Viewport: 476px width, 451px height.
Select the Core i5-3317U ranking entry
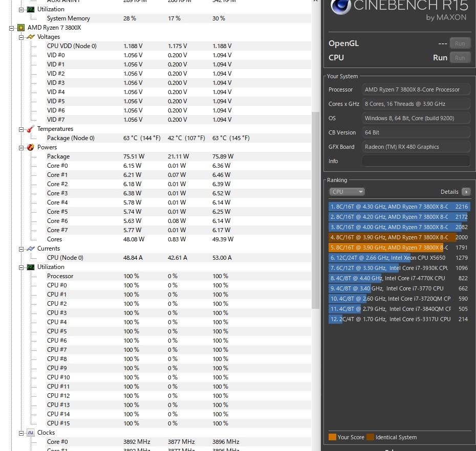click(x=399, y=319)
